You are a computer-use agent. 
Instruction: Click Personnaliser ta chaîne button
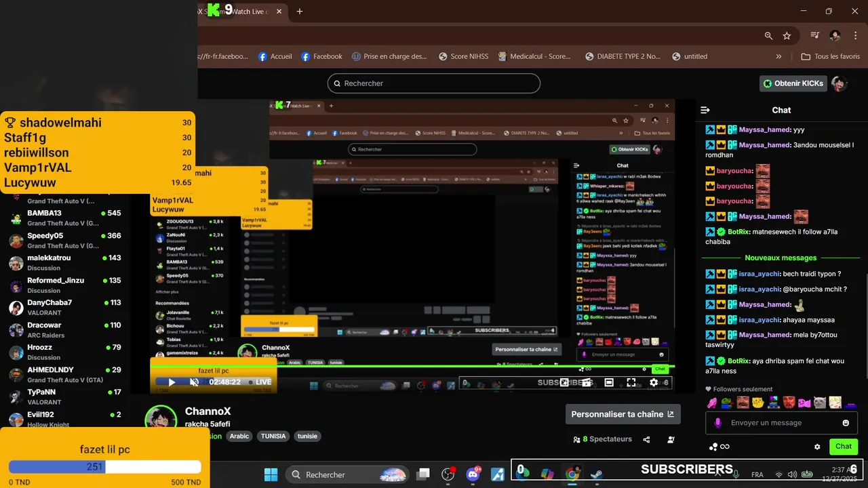point(623,414)
